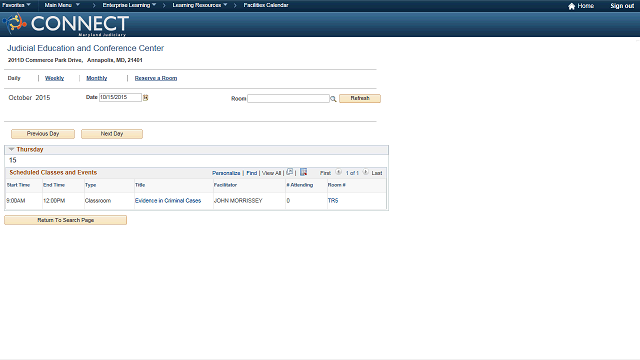Show previous row arrow icon
The width and height of the screenshot is (640, 360).
(x=338, y=172)
